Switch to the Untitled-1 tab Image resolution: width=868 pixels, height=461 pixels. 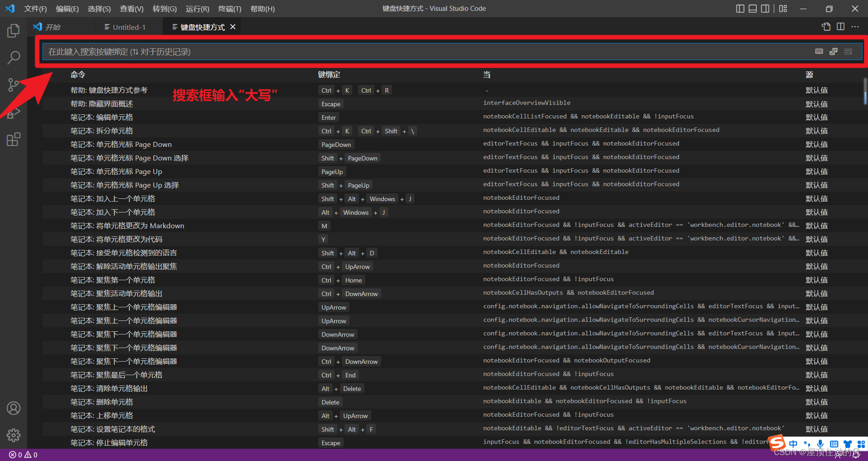[129, 27]
